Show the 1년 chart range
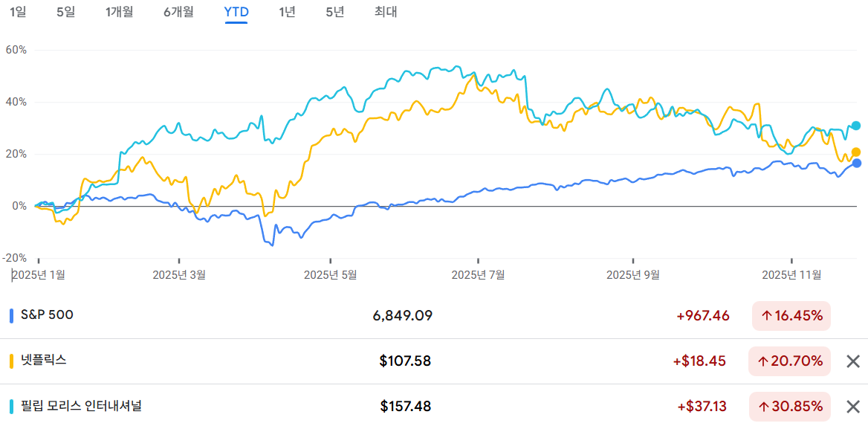This screenshot has width=868, height=426. click(x=287, y=12)
